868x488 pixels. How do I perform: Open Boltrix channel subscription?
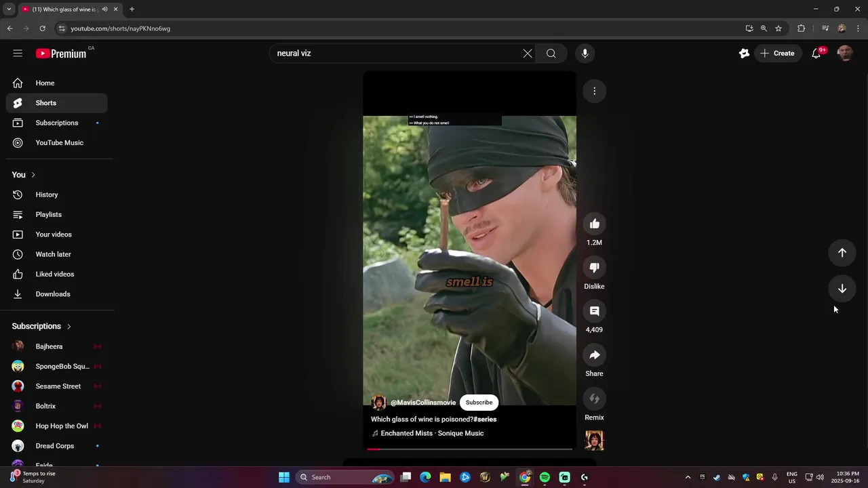point(57,406)
